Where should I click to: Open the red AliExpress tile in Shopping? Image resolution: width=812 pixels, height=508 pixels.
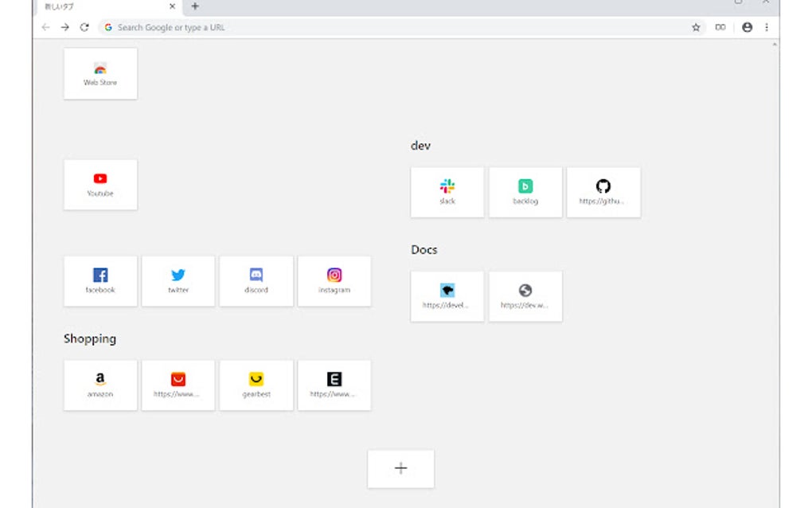tap(178, 385)
